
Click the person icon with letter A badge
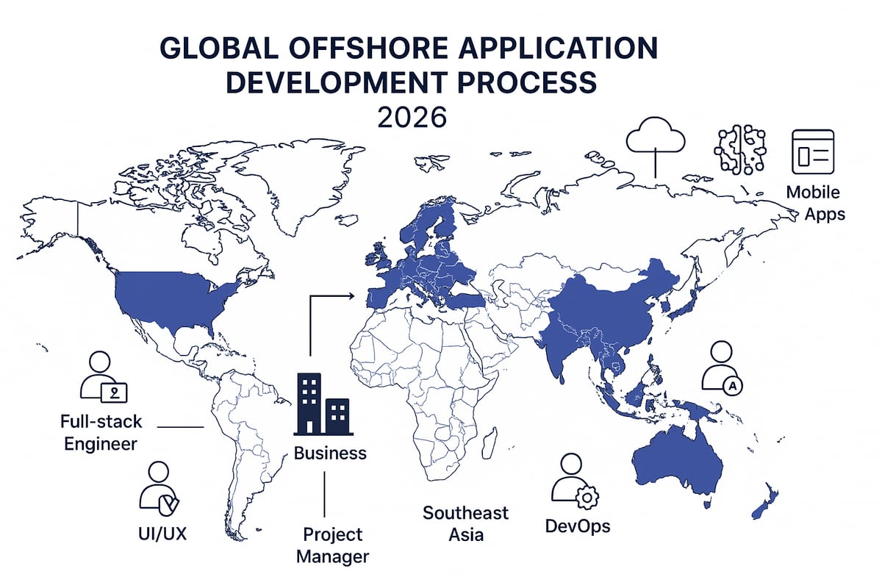(x=721, y=367)
